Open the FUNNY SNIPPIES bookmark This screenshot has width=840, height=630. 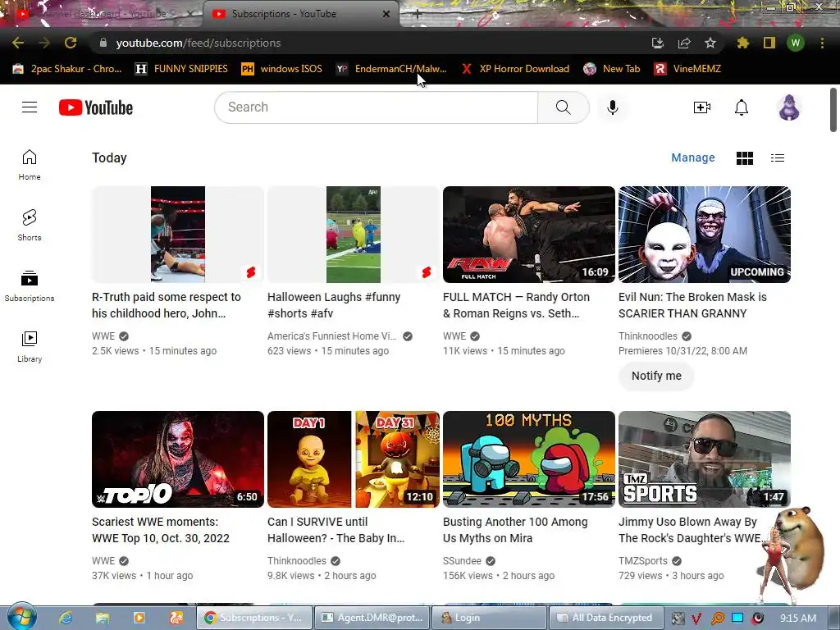[x=181, y=69]
